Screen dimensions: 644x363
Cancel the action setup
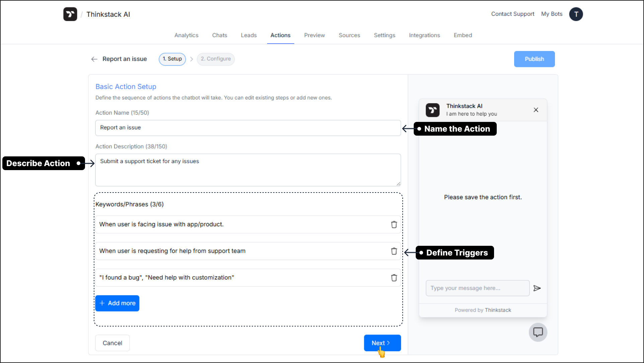click(112, 343)
